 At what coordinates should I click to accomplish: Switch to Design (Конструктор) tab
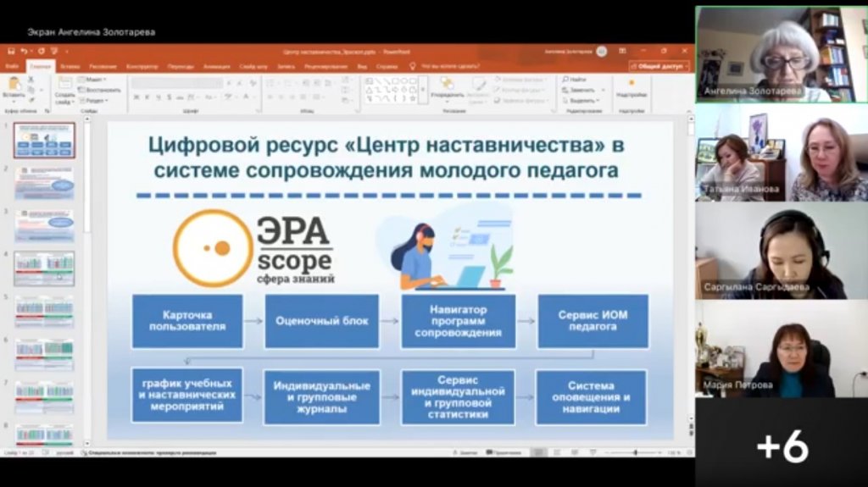142,66
